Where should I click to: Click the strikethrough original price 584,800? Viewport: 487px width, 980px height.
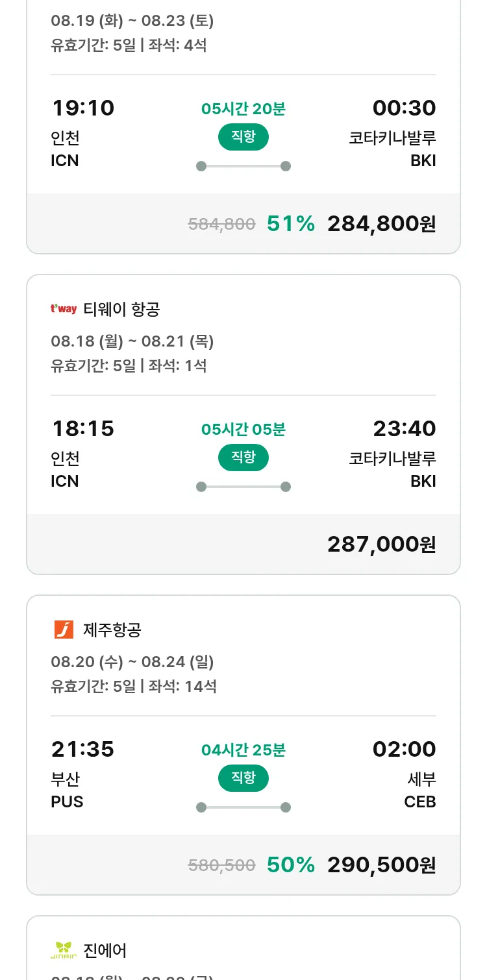pyautogui.click(x=221, y=225)
